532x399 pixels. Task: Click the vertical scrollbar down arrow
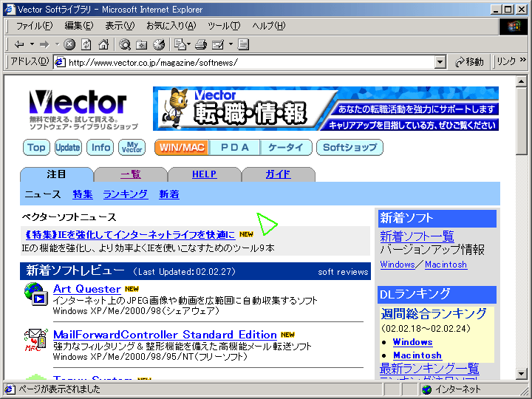click(x=522, y=374)
